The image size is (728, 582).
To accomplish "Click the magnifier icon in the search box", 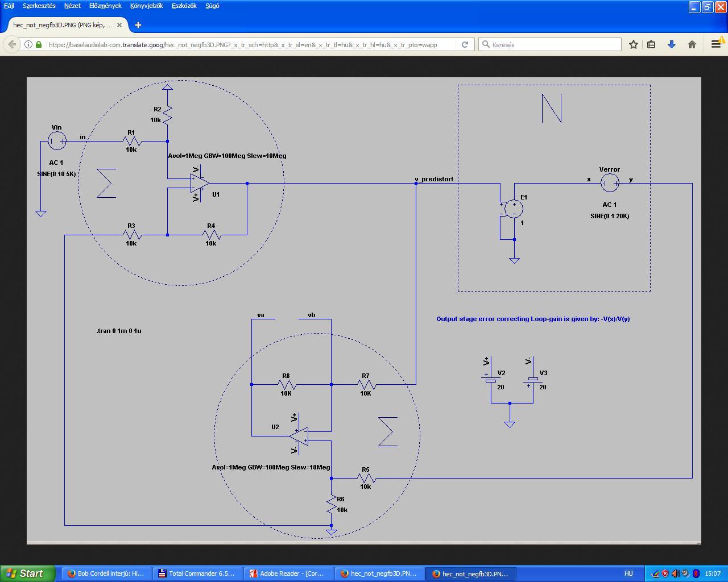I will coord(486,44).
